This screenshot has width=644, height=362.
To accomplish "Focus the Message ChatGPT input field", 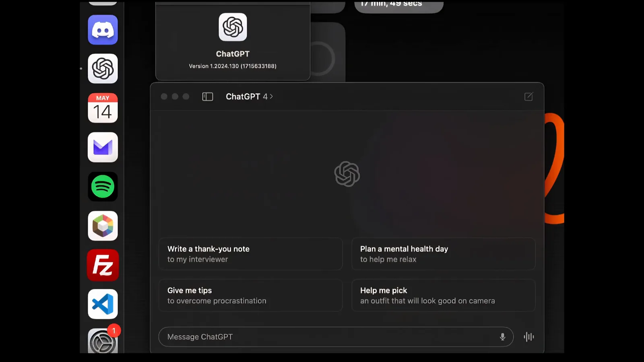I will point(336,337).
